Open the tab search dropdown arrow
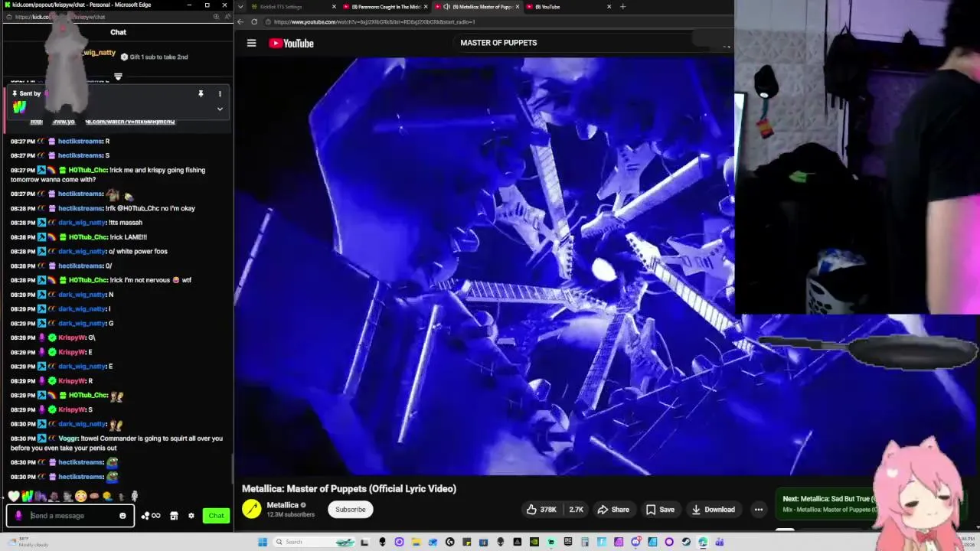The width and height of the screenshot is (980, 551). click(240, 7)
